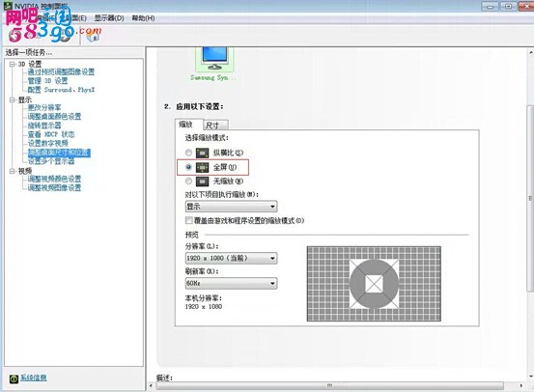
Task: Collapse the 视频 tree node
Action: point(13,171)
